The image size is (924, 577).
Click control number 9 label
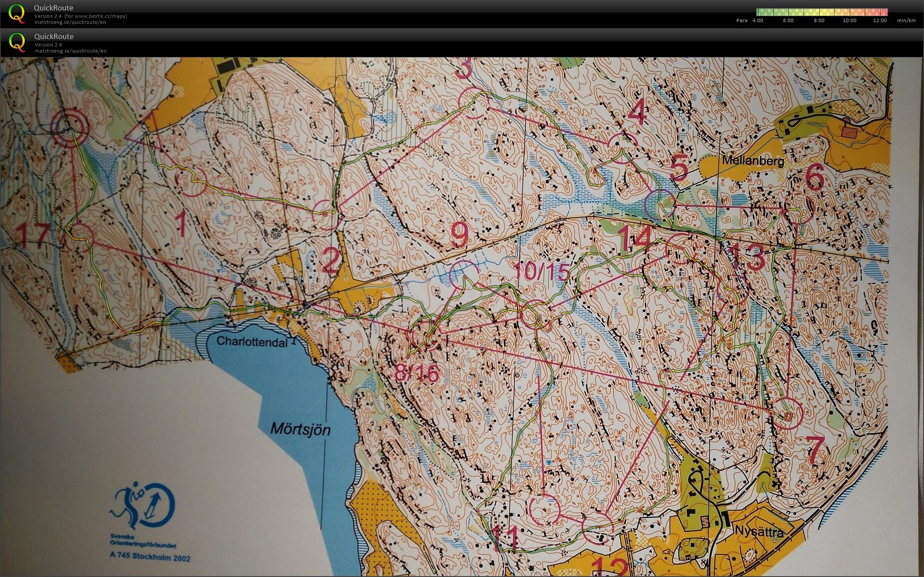(460, 235)
